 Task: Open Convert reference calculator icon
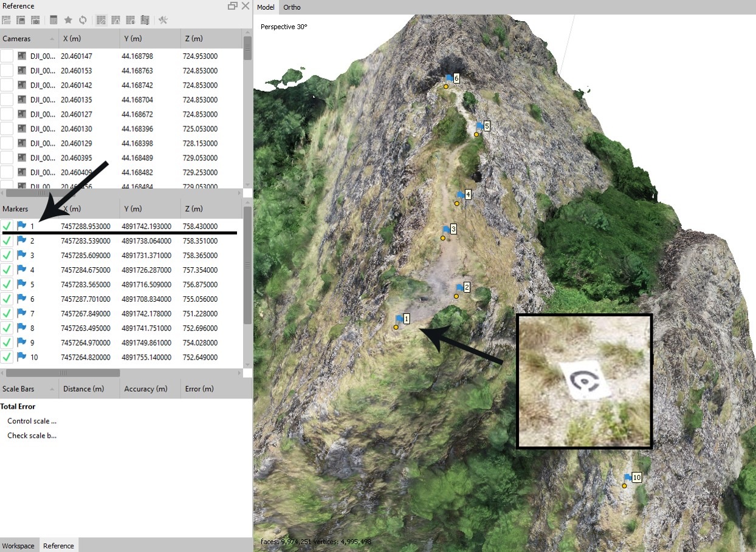pyautogui.click(x=53, y=20)
